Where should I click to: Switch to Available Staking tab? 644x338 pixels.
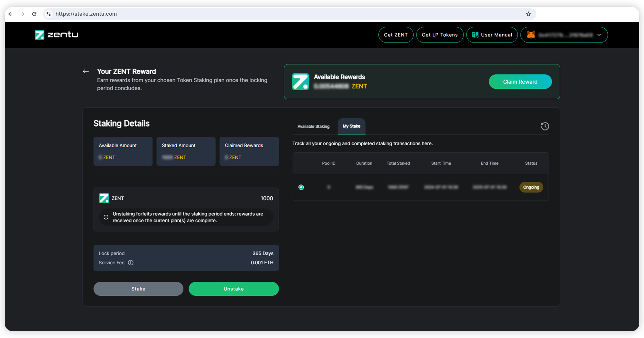pos(313,126)
